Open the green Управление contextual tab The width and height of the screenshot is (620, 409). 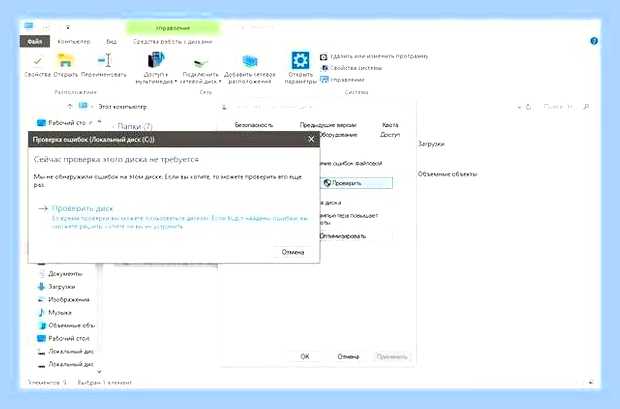point(173,28)
